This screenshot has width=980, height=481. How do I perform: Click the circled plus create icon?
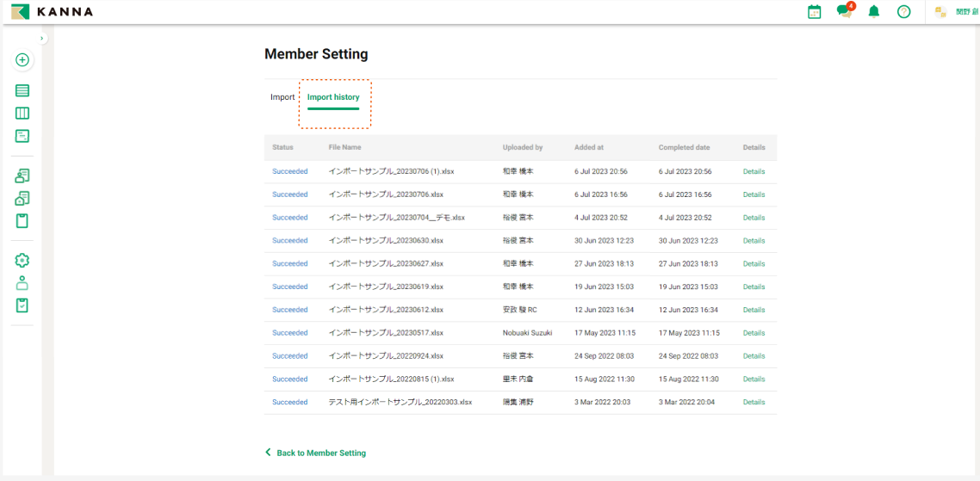[x=22, y=60]
